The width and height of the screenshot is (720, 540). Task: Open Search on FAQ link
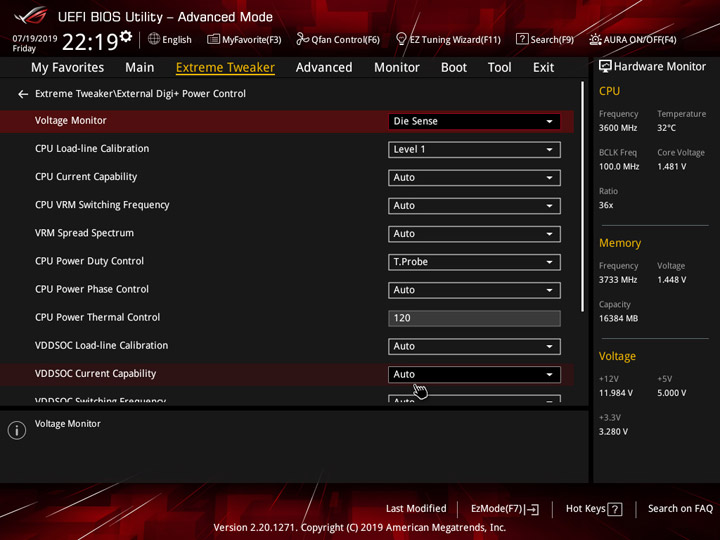[681, 509]
